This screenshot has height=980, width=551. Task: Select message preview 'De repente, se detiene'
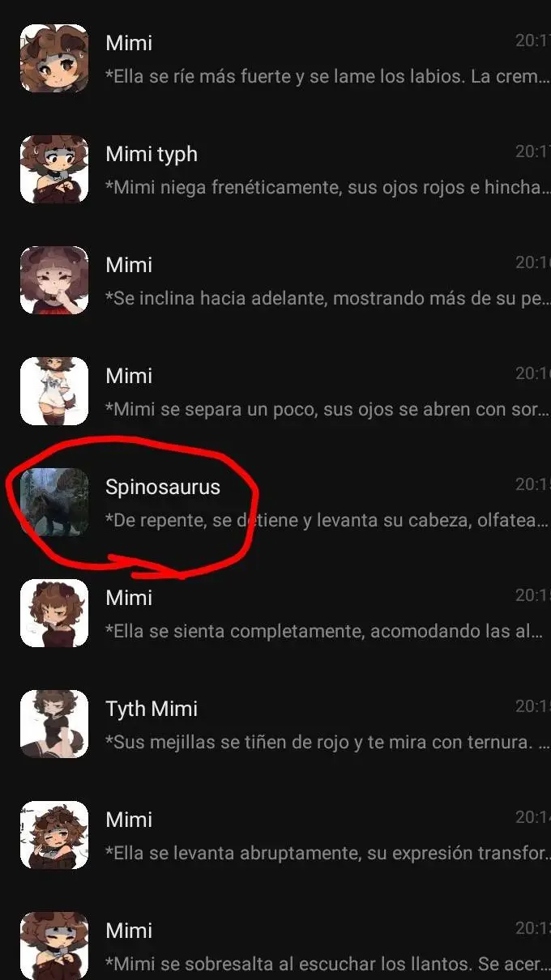(324, 520)
